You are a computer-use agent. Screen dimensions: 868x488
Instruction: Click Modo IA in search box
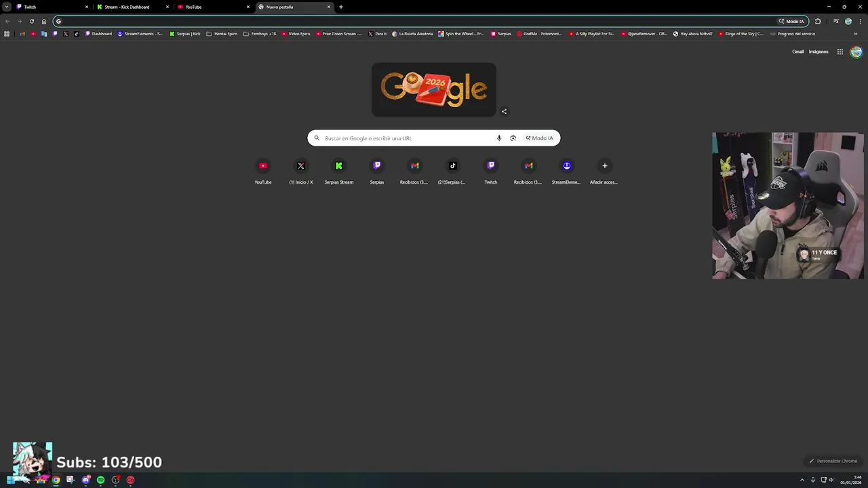[x=540, y=138]
